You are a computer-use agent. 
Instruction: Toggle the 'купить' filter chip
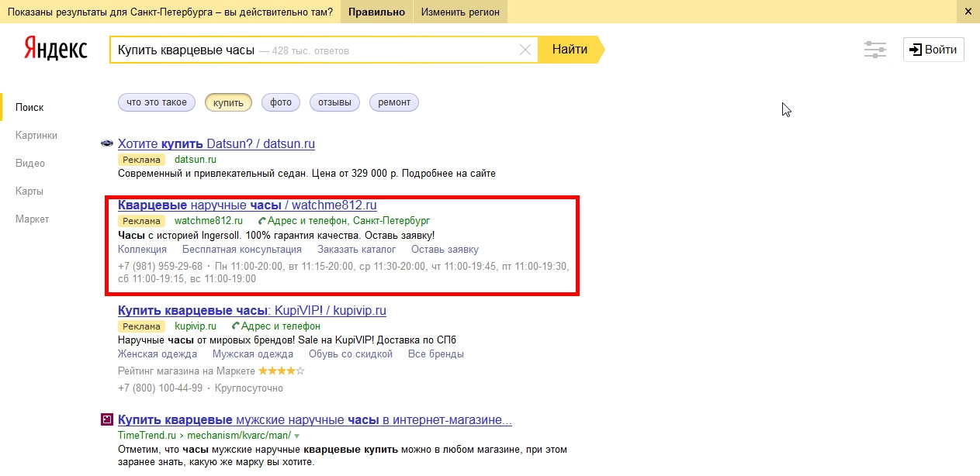(228, 102)
